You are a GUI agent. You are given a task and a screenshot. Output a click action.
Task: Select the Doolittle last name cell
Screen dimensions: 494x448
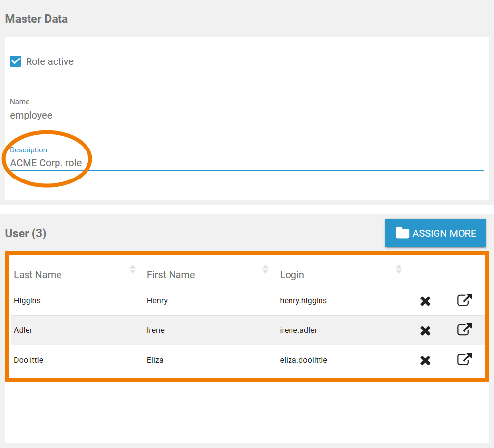(29, 360)
